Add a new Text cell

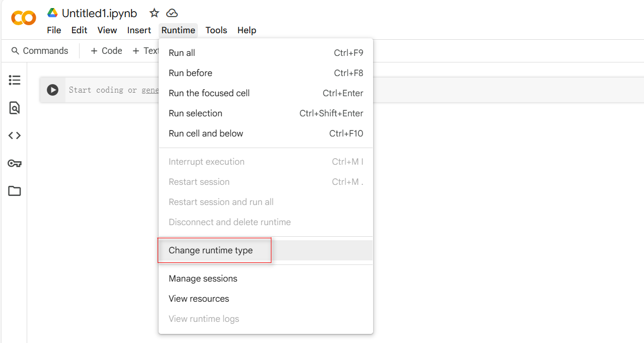(x=146, y=51)
